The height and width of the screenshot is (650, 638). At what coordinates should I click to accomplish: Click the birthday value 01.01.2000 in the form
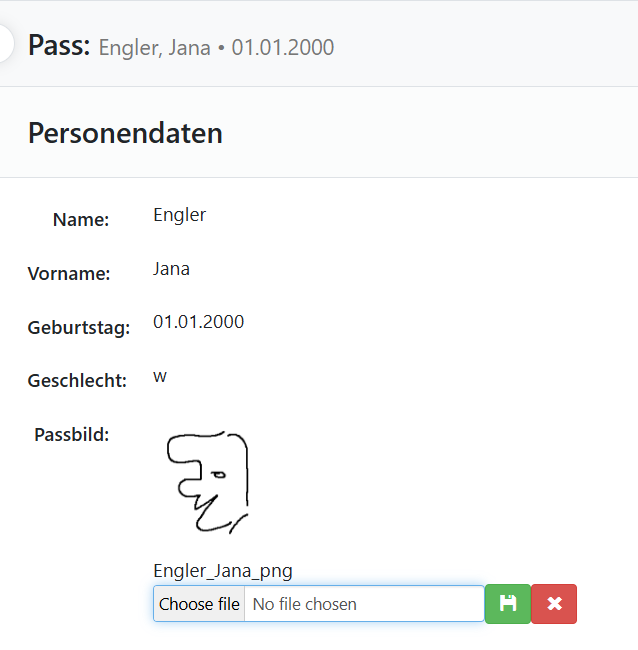198,322
